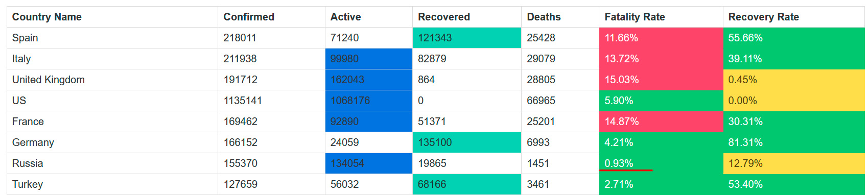Click Germany's recovery rate 81.31%
The height and width of the screenshot is (195, 868).
pyautogui.click(x=794, y=142)
